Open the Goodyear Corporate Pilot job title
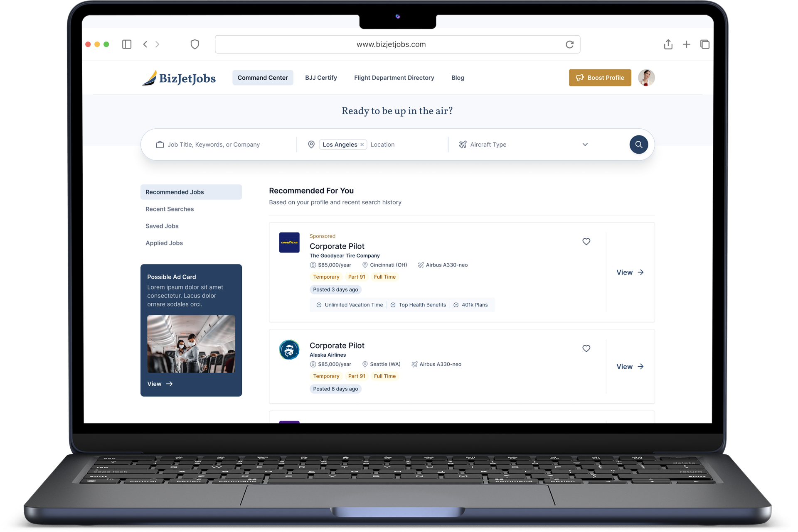This screenshot has height=532, width=798. (x=337, y=246)
